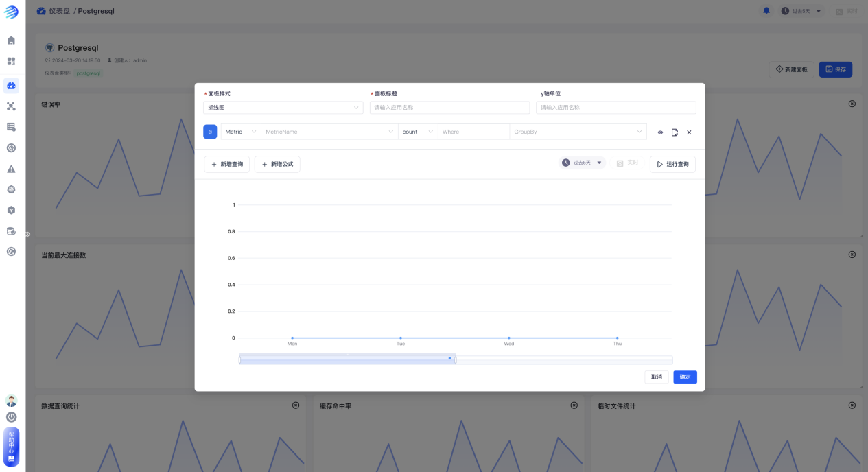The height and width of the screenshot is (472, 868).
Task: Toggle visibility eye for query a
Action: point(660,132)
